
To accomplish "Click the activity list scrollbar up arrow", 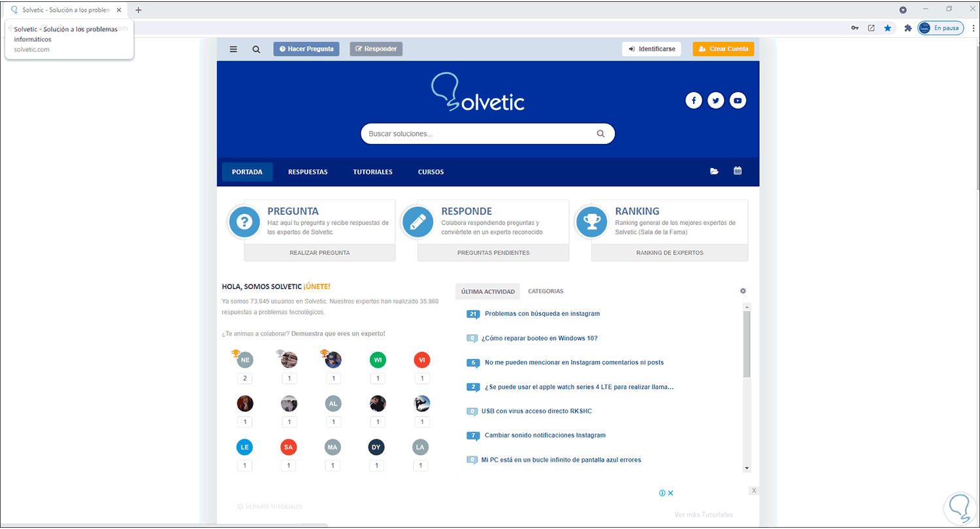I will pyautogui.click(x=747, y=307).
